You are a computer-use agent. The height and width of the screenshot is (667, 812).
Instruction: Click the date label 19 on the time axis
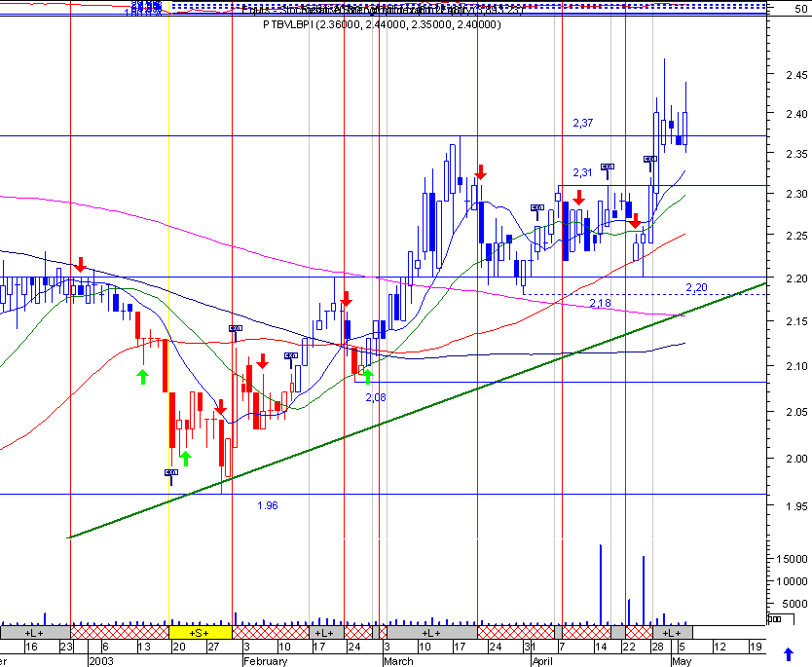click(757, 647)
